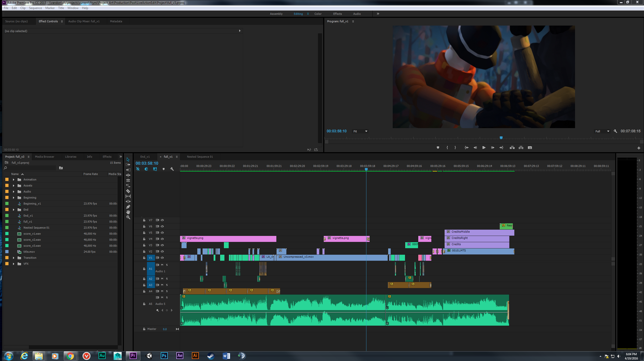The width and height of the screenshot is (644, 361).
Task: Select the Assembly workspace
Action: 276,14
